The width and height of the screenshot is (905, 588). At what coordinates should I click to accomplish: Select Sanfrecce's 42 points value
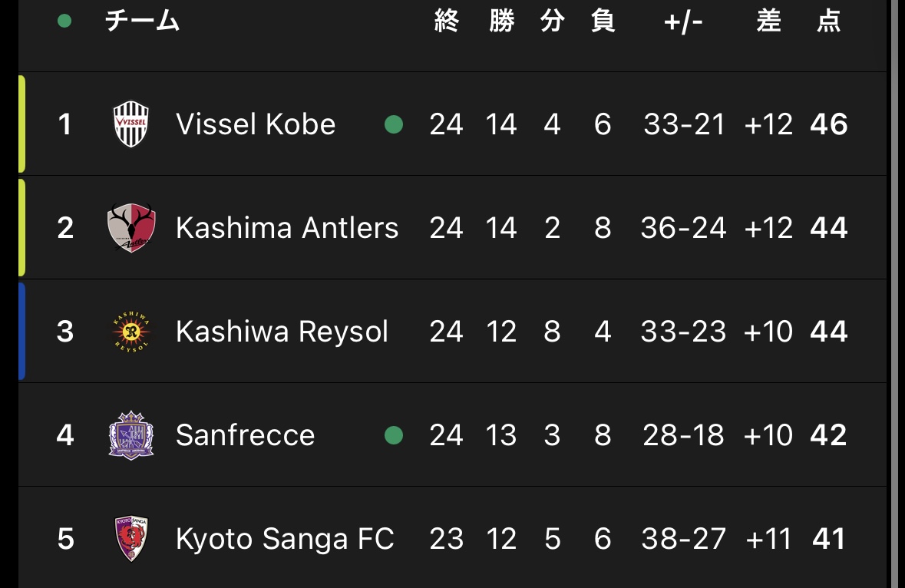click(828, 435)
